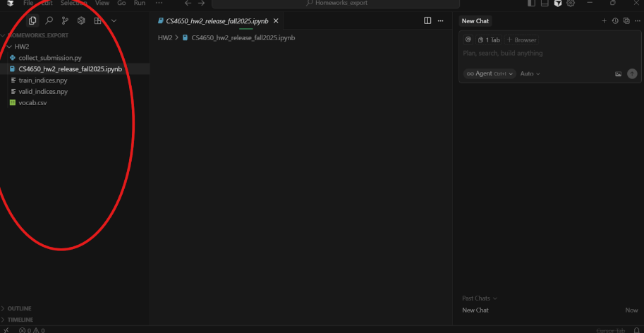Viewport: 644px width, 333px height.
Task: Close the CS4650_hw2_release_fall2025.ipynb tab
Action: click(x=276, y=20)
